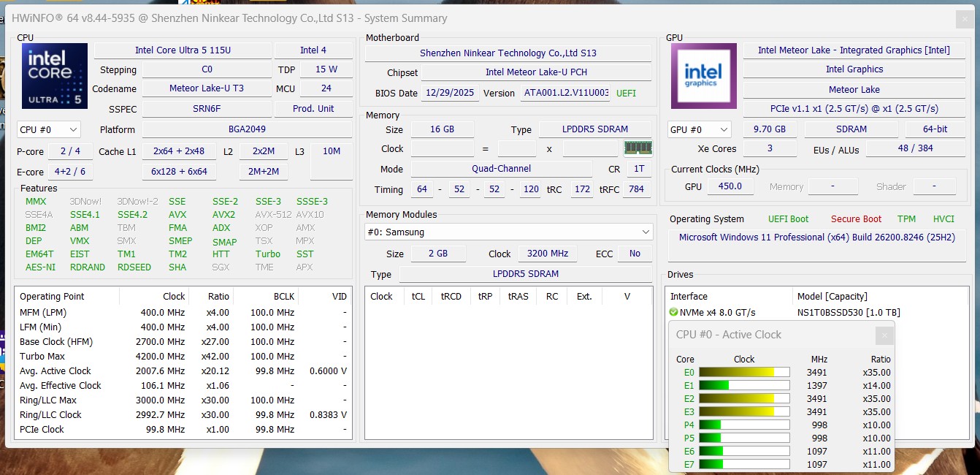Click the 'Microsoft Windows 11 Professional' OS field
The width and height of the screenshot is (980, 475).
click(x=817, y=246)
